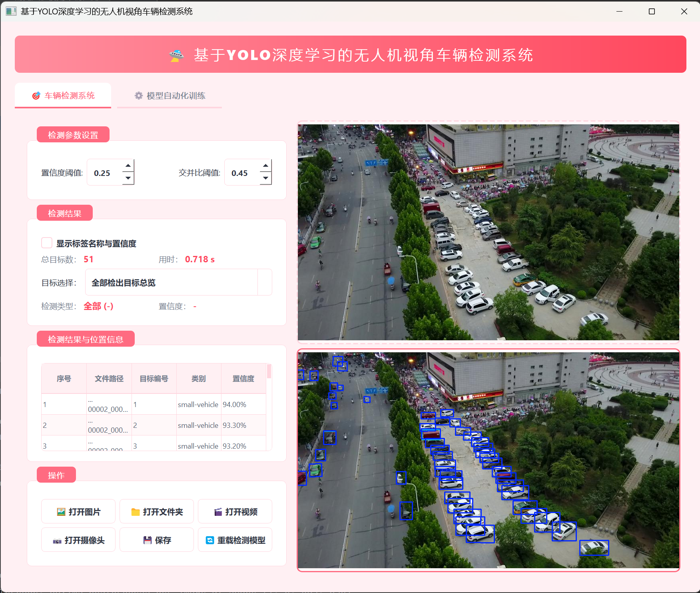This screenshot has height=593, width=700.
Task: Click the 交并比阈值 input field showing 0.45
Action: coord(242,172)
